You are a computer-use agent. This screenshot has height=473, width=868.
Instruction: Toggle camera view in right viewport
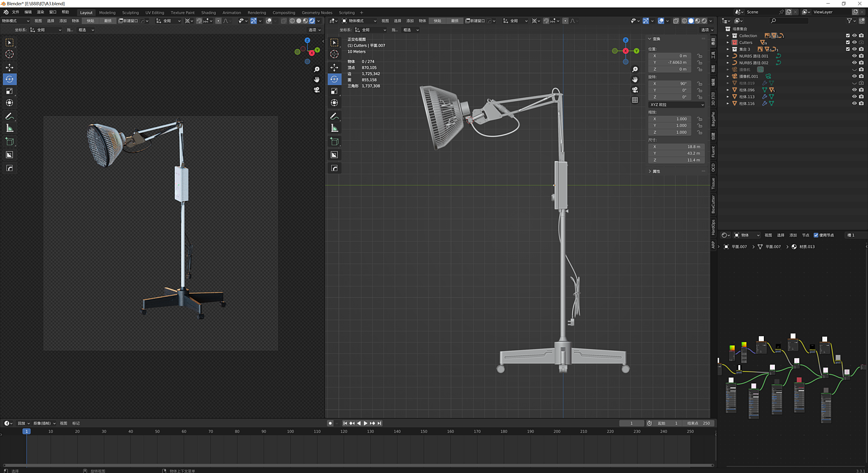click(x=635, y=90)
